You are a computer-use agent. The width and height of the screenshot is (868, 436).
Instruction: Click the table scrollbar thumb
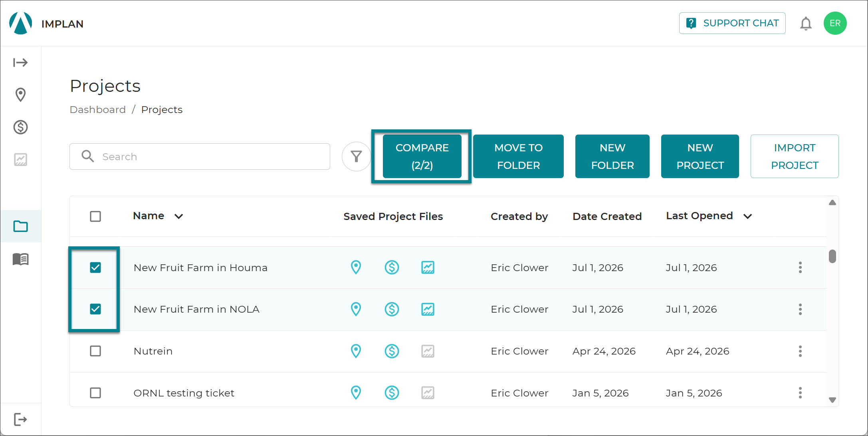832,256
